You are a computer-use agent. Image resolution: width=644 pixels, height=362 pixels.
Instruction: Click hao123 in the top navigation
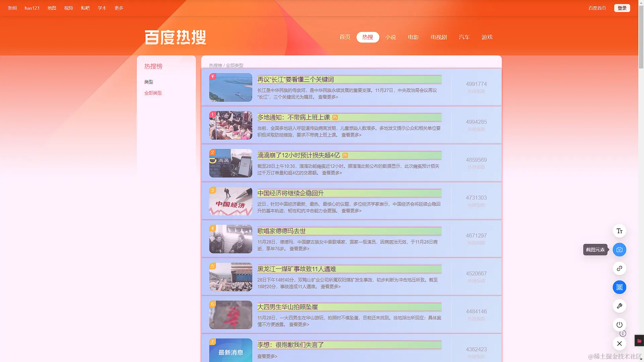pyautogui.click(x=32, y=8)
